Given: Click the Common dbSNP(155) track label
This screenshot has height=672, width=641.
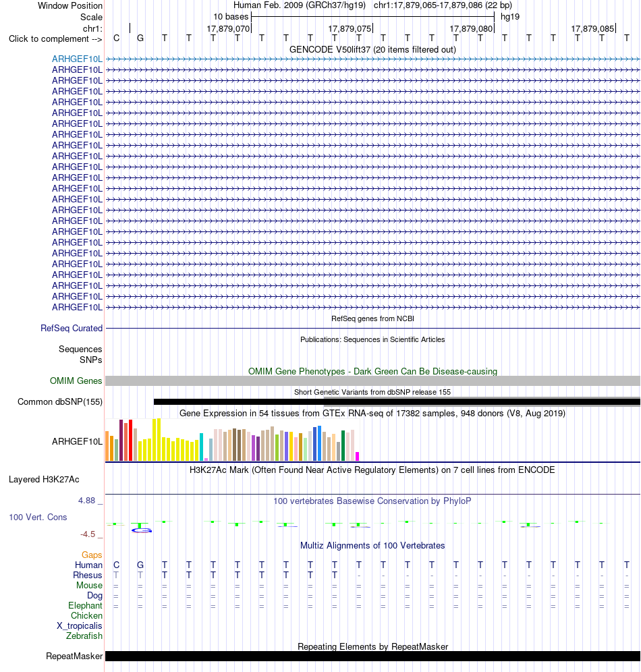Looking at the screenshot, I should 60,402.
